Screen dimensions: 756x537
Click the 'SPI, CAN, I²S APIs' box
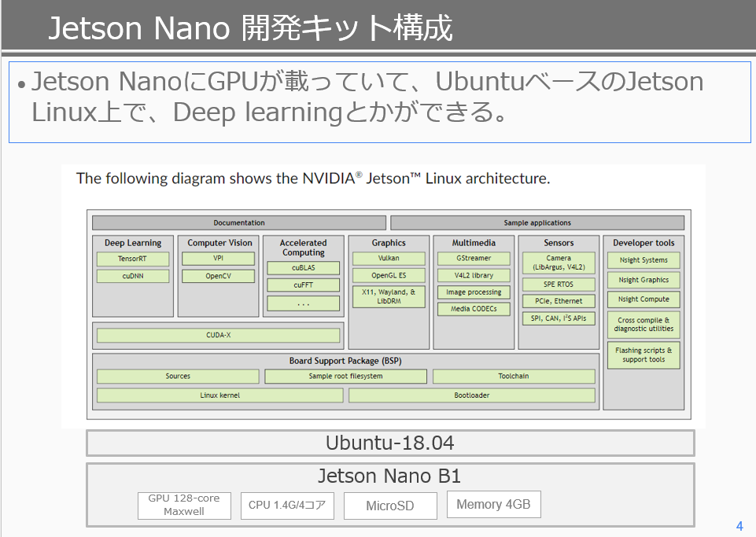[559, 318]
